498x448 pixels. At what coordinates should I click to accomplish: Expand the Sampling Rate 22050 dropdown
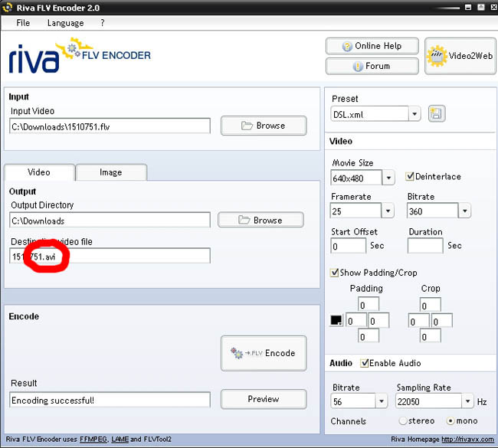pyautogui.click(x=467, y=401)
